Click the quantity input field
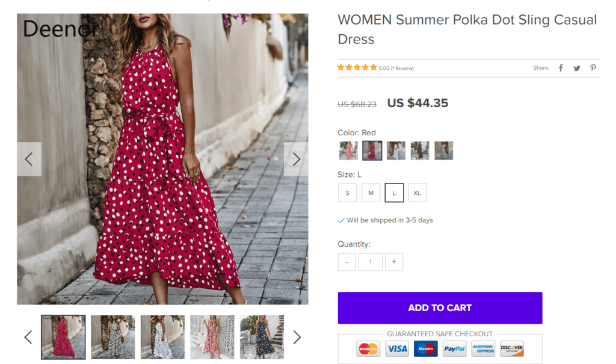Image resolution: width=616 pixels, height=364 pixels. click(x=371, y=262)
